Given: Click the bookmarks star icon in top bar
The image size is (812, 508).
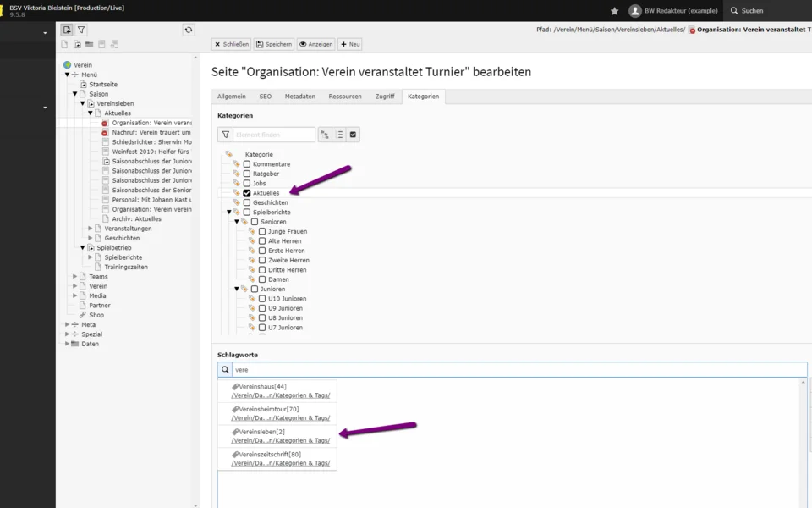Looking at the screenshot, I should click(615, 11).
